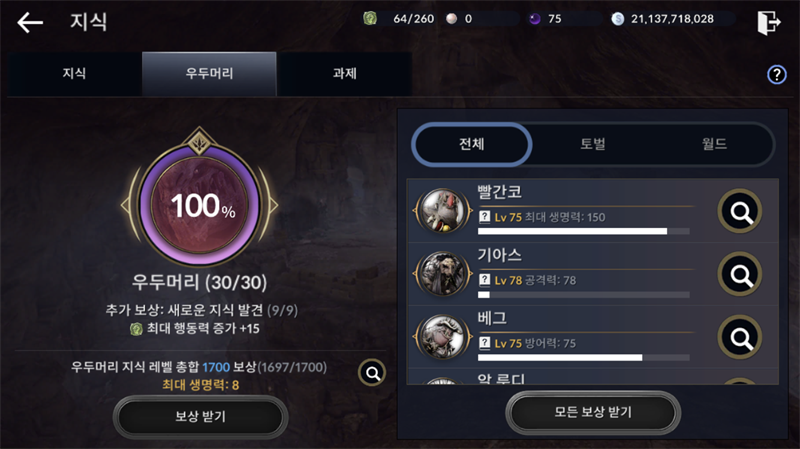800x449 pixels.
Task: Inspect 베그 with its magnifier icon
Action: tap(740, 337)
